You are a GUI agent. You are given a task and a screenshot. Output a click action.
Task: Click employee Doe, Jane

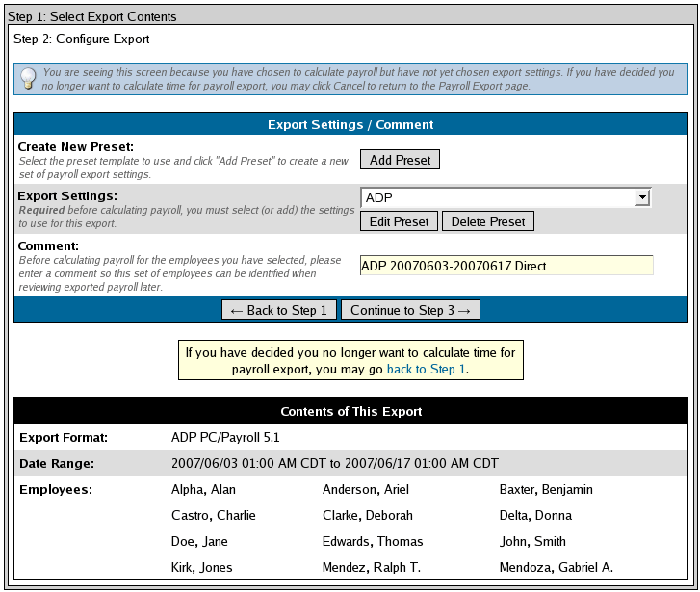tap(199, 542)
